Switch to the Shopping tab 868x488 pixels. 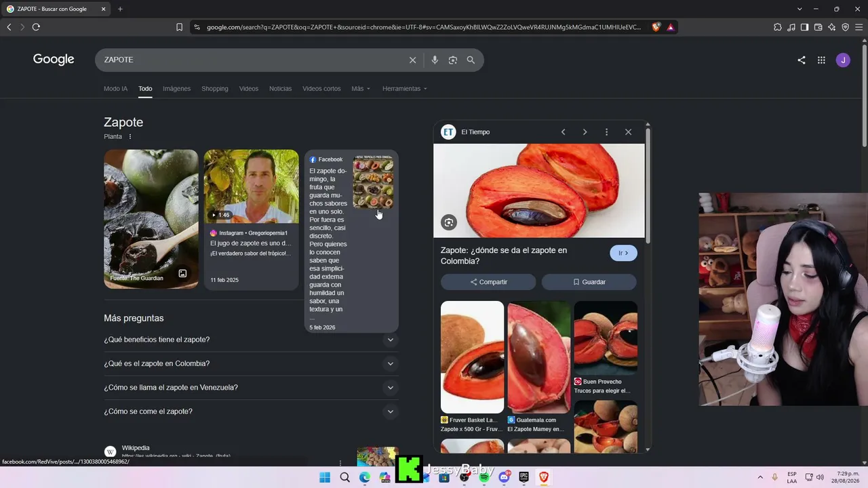click(214, 89)
